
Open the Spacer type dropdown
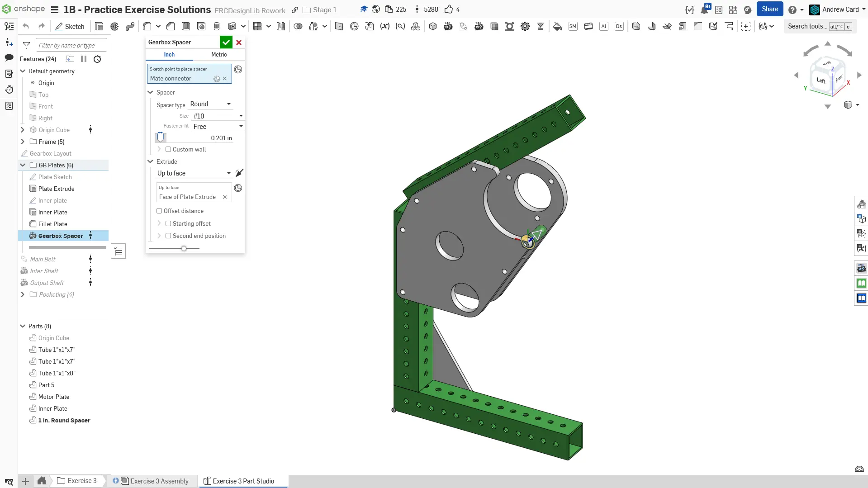[210, 104]
